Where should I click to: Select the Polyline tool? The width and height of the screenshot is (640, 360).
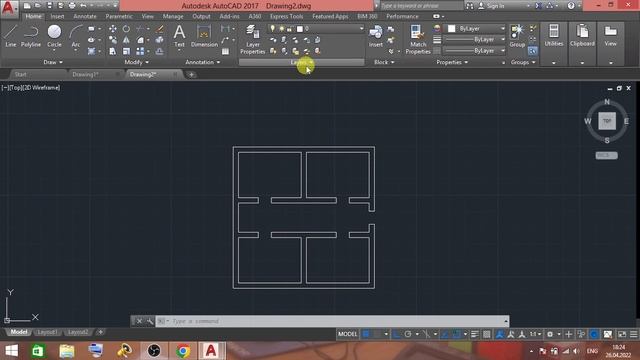point(31,36)
